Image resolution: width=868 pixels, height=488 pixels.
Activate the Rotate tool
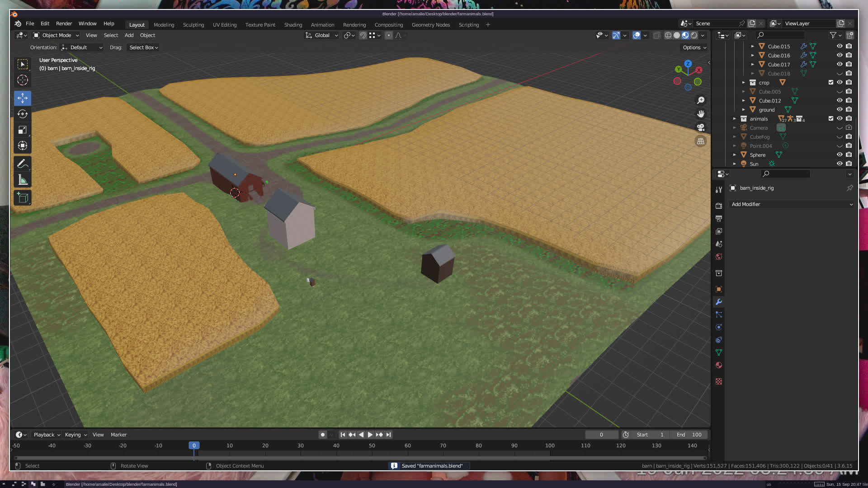pos(23,114)
